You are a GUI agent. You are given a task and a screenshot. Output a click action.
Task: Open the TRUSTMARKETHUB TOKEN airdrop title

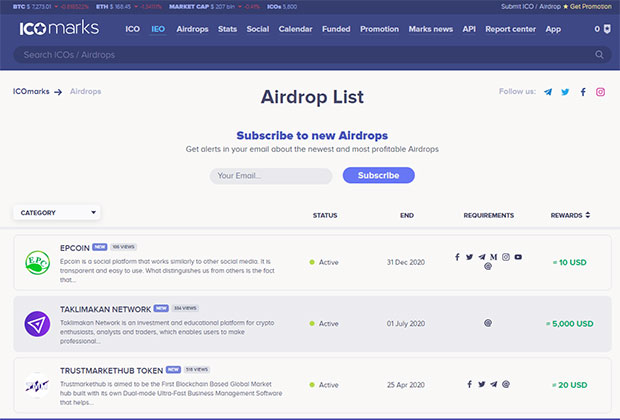112,371
